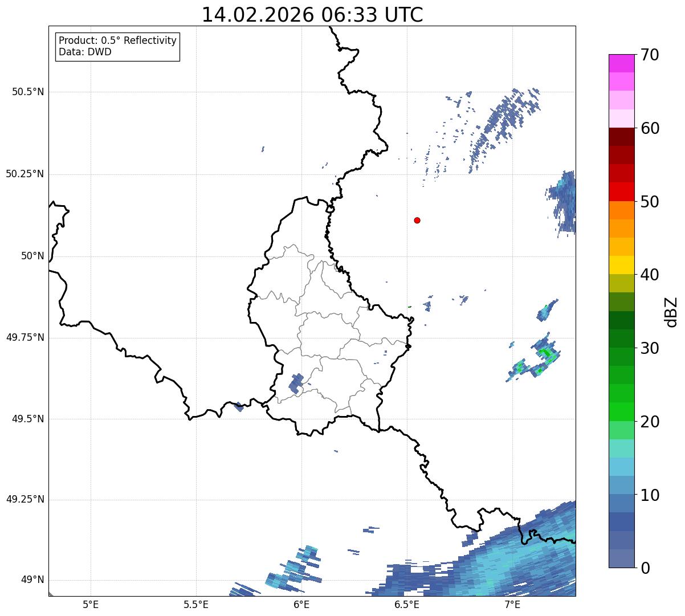Click the longitude label '6.5°E'
This screenshot has width=685, height=616.
(x=407, y=605)
